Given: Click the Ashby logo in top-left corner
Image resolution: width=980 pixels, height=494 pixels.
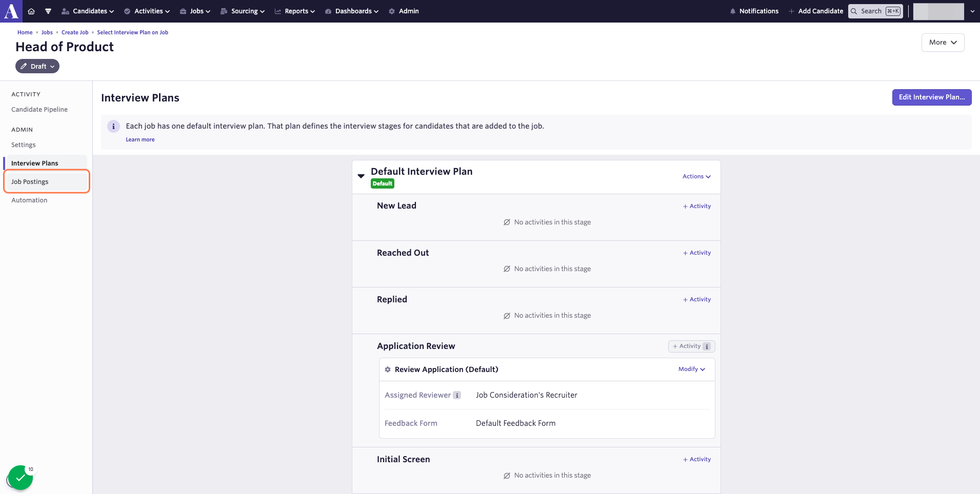Looking at the screenshot, I should coord(11,11).
